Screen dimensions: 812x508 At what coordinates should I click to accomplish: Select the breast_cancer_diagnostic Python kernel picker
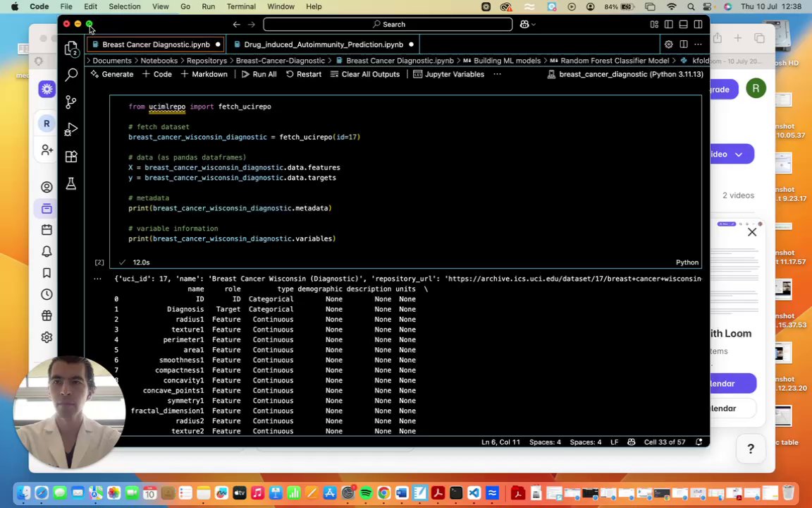[625, 74]
